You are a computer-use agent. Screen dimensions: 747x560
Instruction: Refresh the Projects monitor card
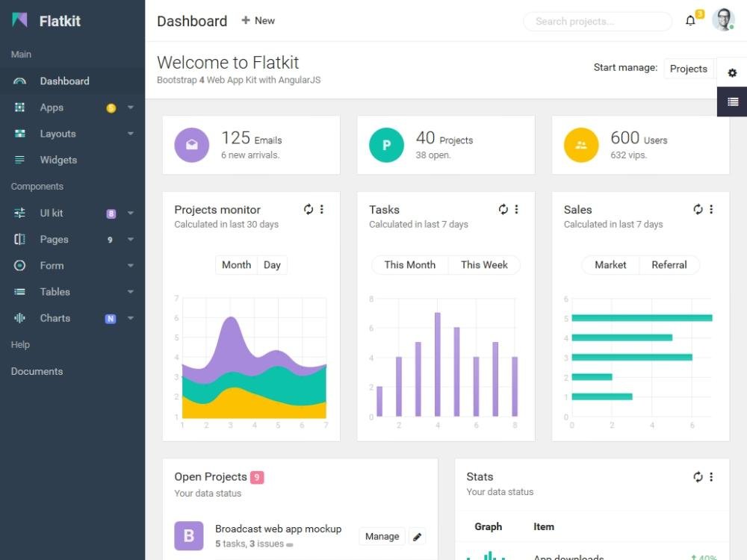tap(309, 210)
